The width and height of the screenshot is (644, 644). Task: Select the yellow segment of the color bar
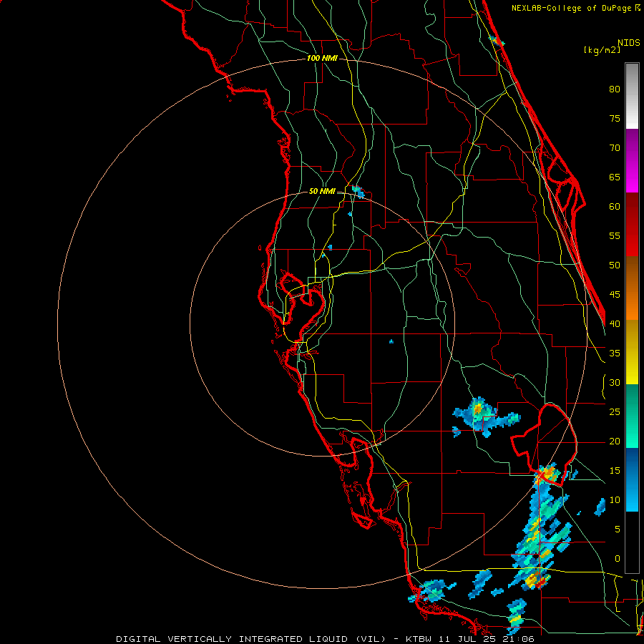pos(632,352)
